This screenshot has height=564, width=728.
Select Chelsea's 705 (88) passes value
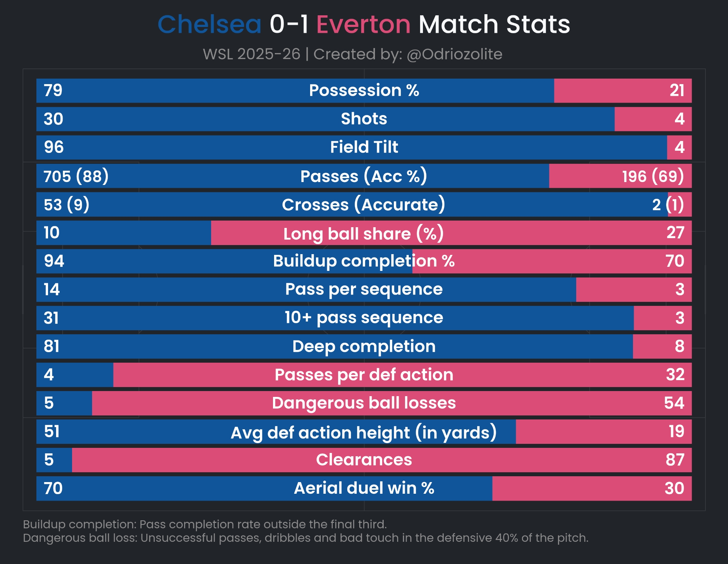76,176
